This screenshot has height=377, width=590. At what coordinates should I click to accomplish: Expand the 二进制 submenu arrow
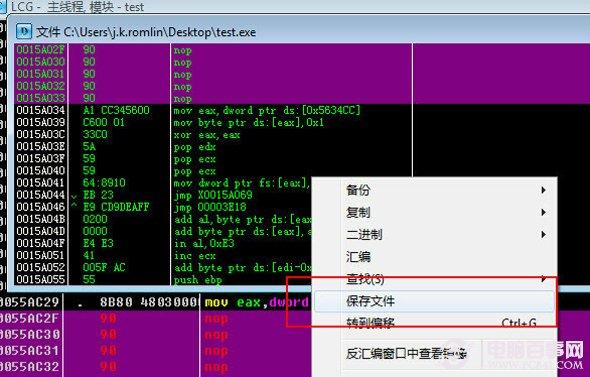(x=543, y=234)
